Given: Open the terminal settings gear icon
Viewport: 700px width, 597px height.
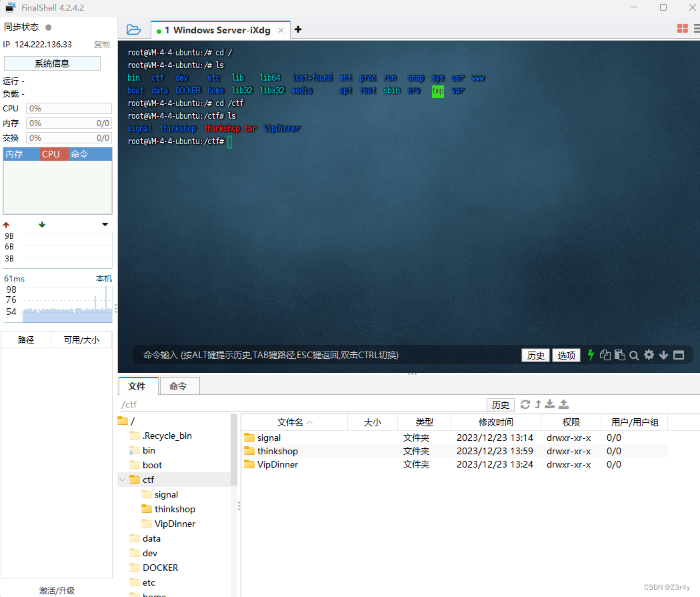Looking at the screenshot, I should tap(649, 355).
